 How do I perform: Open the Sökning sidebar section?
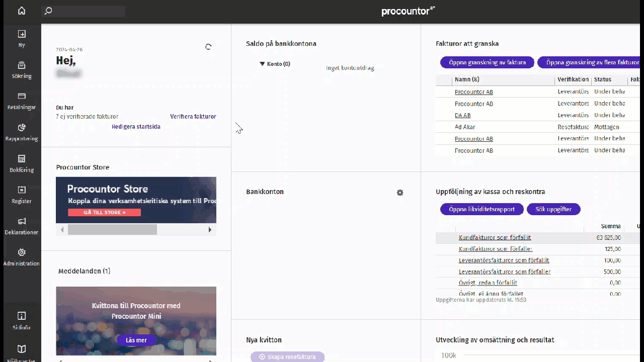pyautogui.click(x=21, y=70)
